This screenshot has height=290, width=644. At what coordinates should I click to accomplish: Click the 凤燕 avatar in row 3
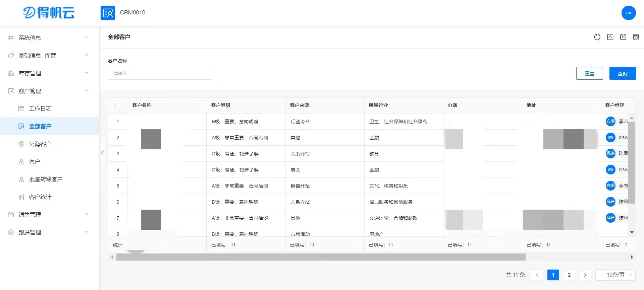pos(610,153)
